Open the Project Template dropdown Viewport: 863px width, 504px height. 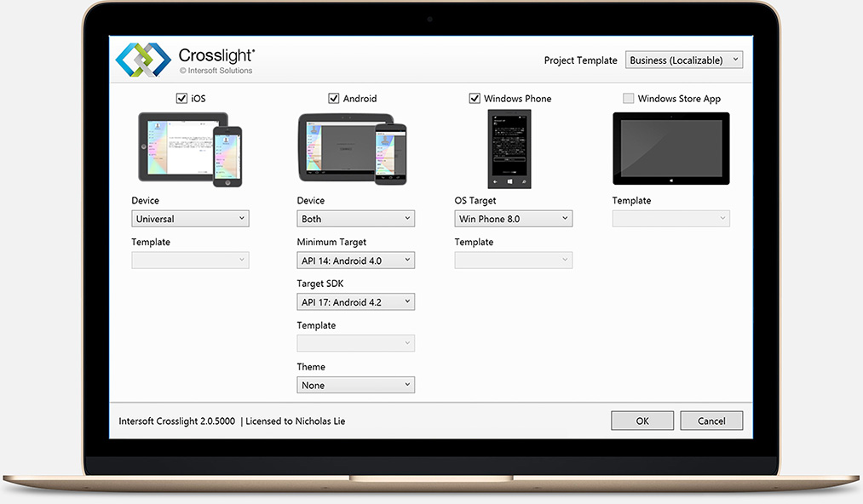click(683, 60)
